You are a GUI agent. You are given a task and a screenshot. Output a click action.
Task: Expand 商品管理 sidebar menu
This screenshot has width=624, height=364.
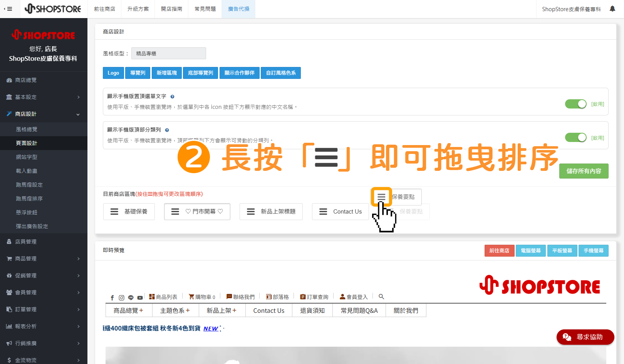click(78, 259)
